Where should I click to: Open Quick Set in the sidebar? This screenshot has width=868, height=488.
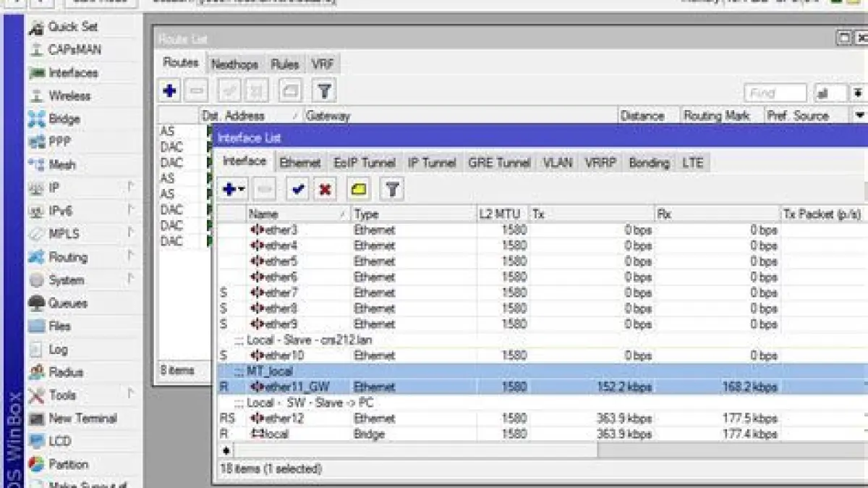(72, 27)
